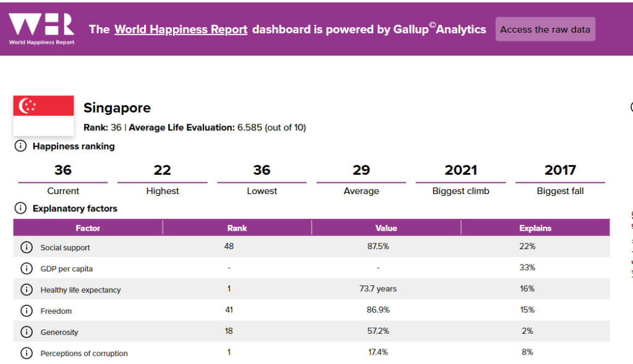Screen dimensions: 633x364
Task: Click the Biggest climb year 2021
Action: (x=461, y=170)
